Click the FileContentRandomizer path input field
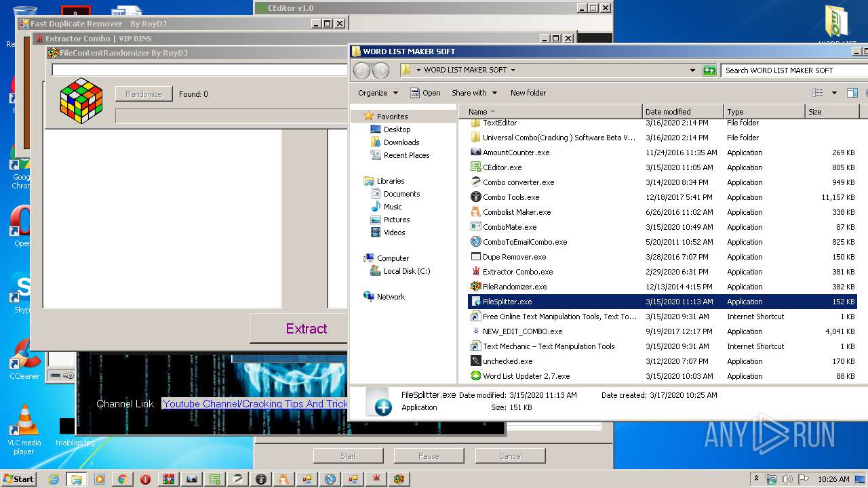 [x=200, y=70]
